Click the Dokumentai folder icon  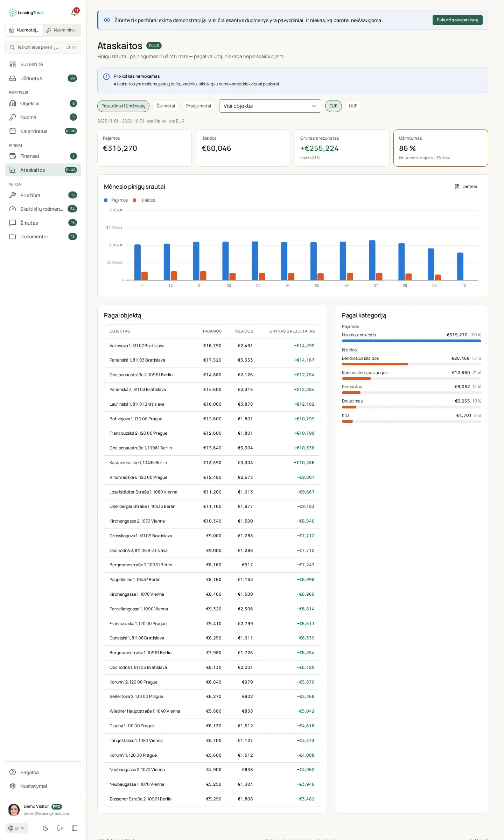pyautogui.click(x=13, y=237)
